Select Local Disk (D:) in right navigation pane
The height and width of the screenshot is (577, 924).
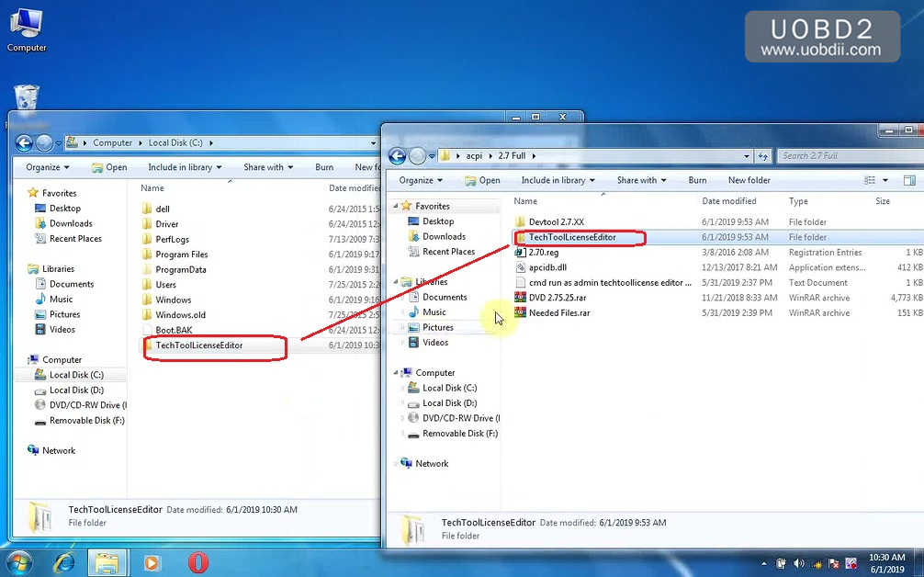(449, 403)
